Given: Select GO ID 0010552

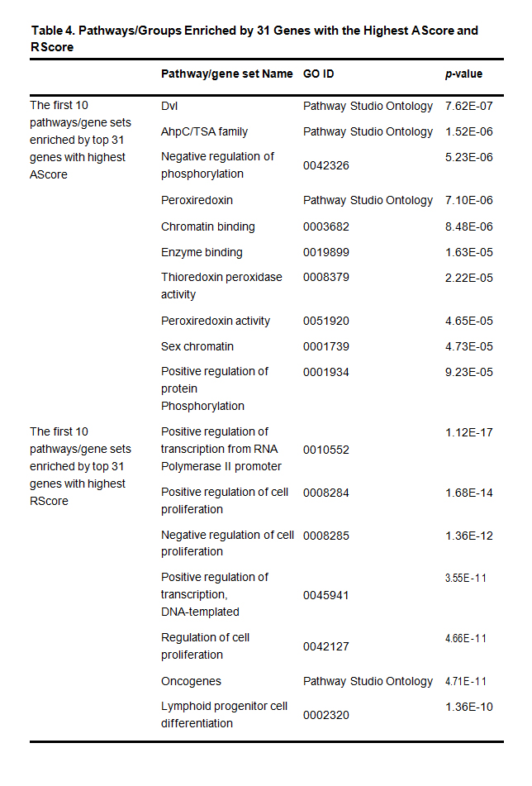Looking at the screenshot, I should [x=326, y=449].
